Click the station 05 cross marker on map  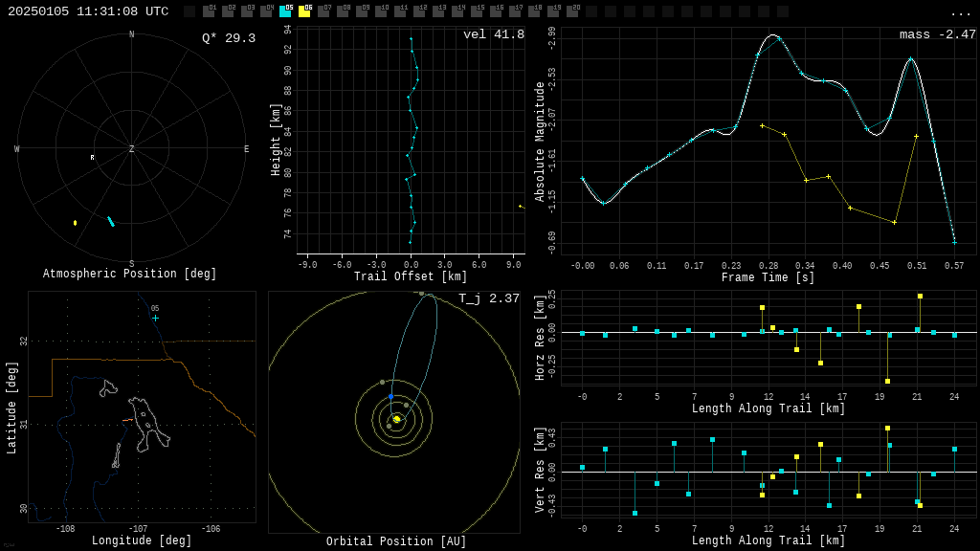coord(155,318)
